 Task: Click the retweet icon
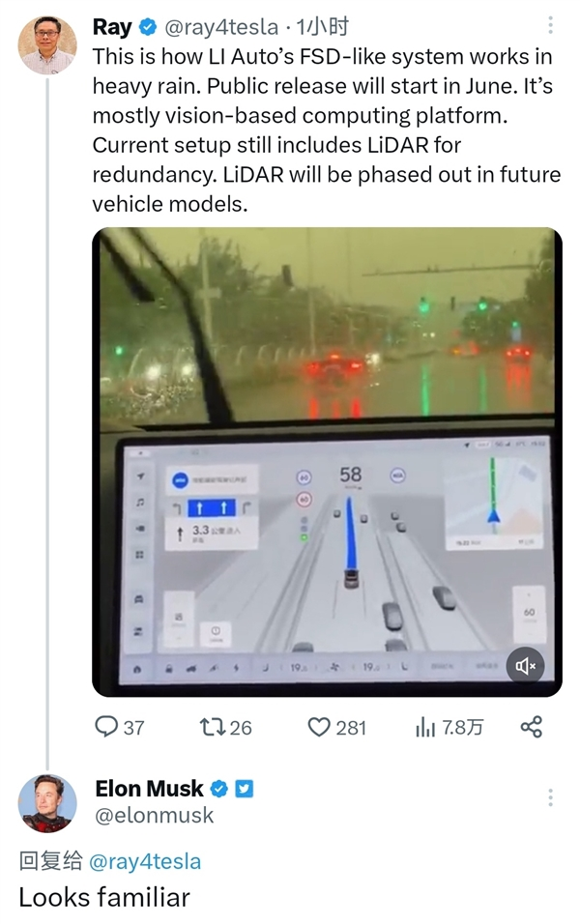coord(211,726)
